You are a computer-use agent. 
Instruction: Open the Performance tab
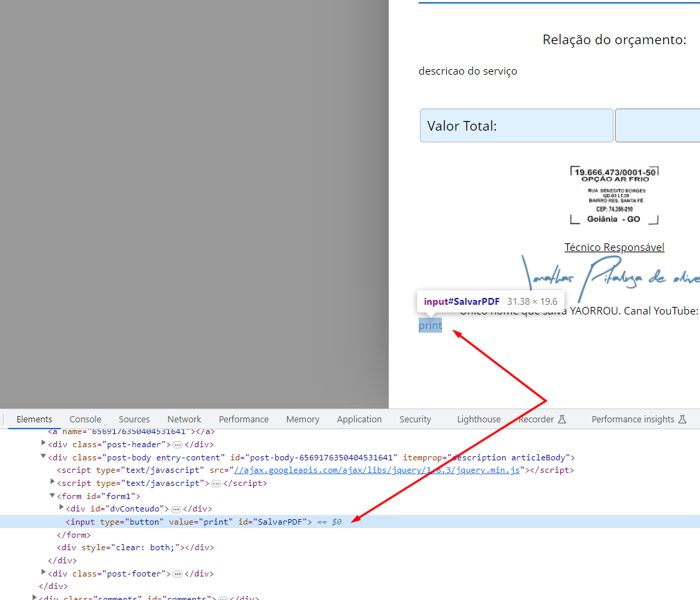(x=243, y=420)
